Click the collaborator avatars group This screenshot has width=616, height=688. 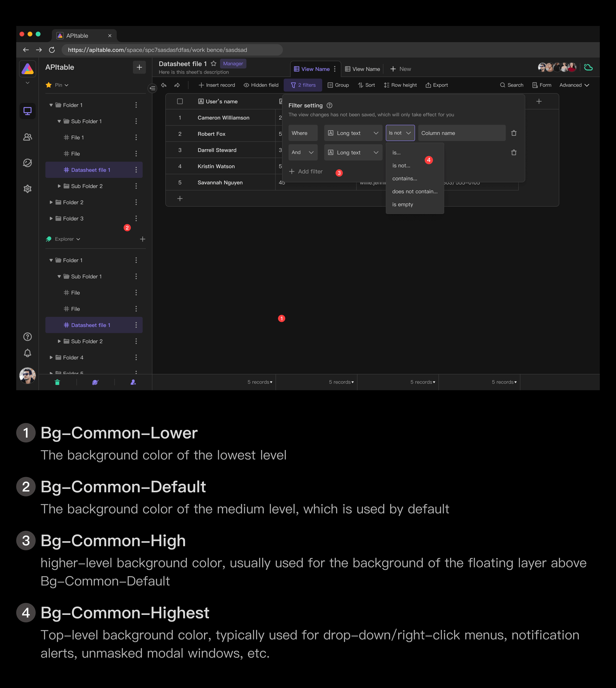click(x=557, y=67)
